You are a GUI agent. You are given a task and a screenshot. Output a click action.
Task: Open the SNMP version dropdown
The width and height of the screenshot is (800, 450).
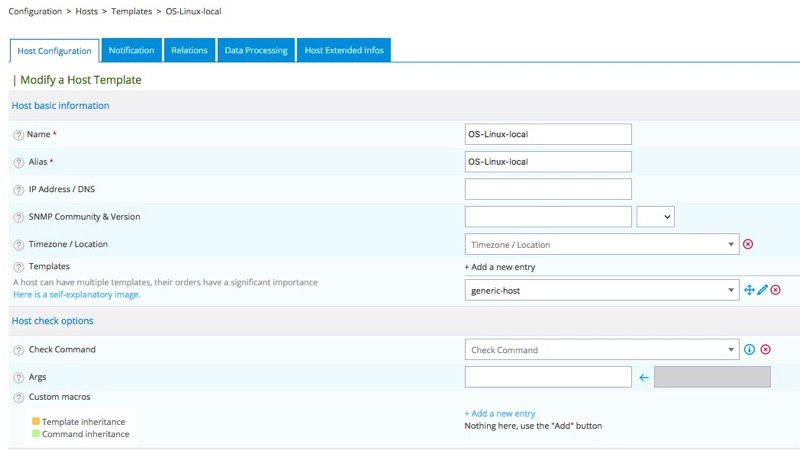pos(655,217)
